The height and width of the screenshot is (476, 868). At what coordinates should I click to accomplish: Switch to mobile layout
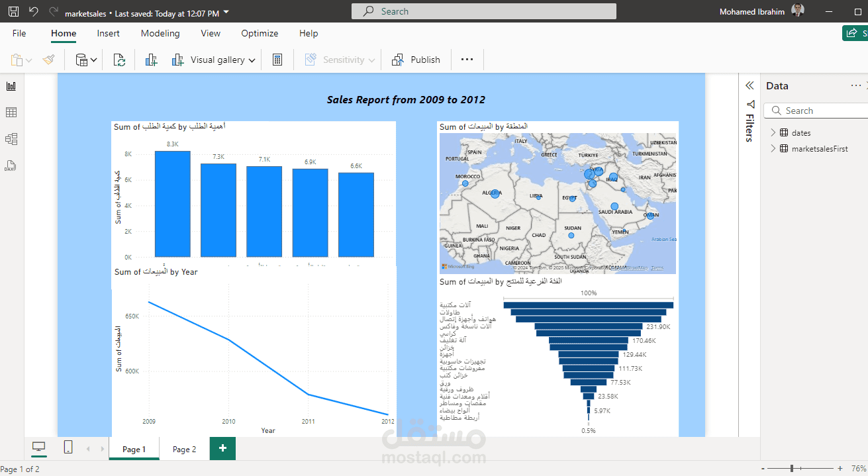click(x=68, y=448)
